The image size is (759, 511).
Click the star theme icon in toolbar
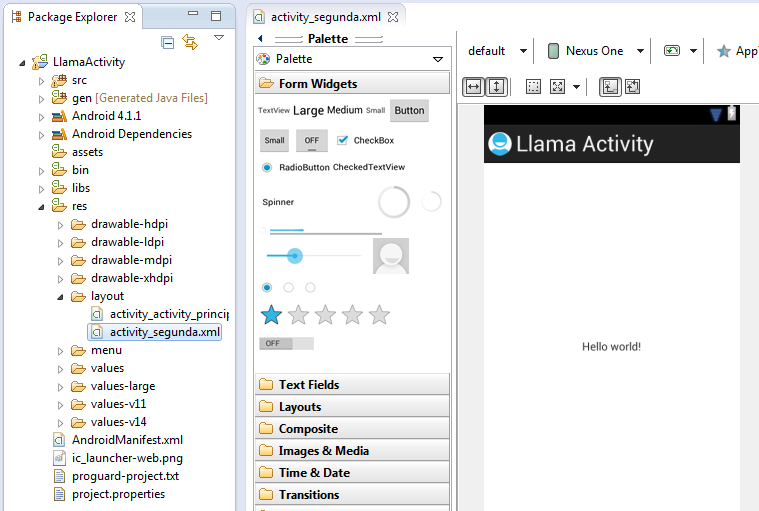click(x=723, y=51)
